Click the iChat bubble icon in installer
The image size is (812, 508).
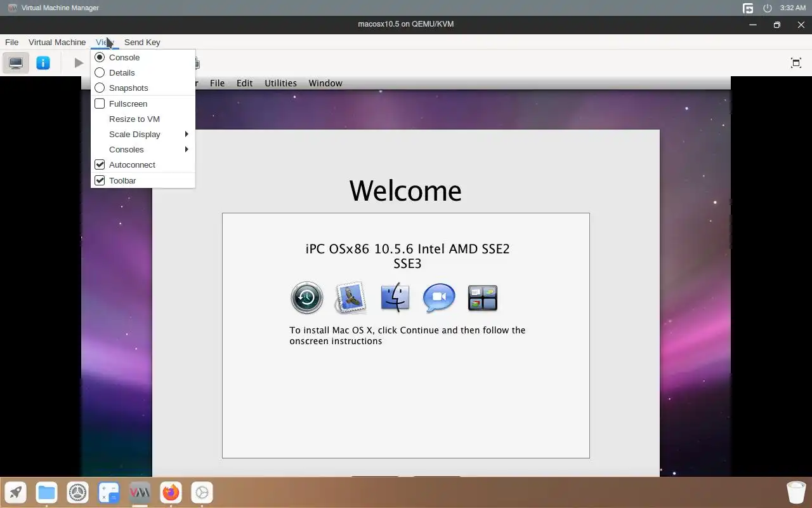click(x=439, y=298)
